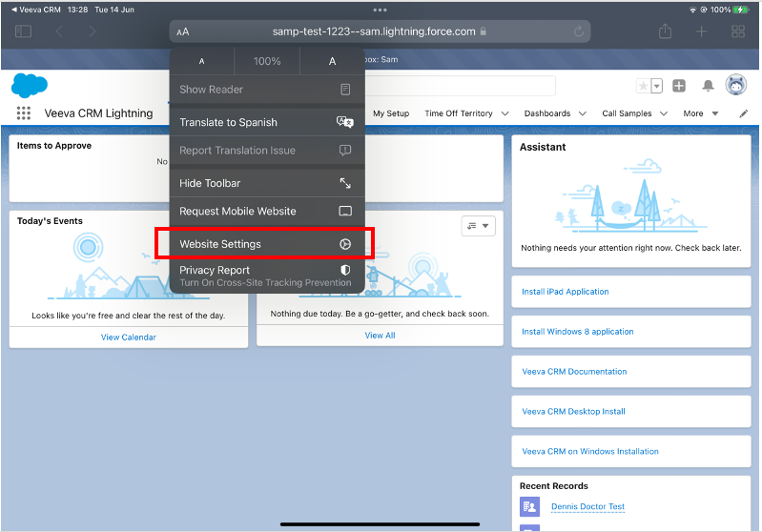This screenshot has height=532, width=762.
Task: Open the Share sheet icon
Action: [x=665, y=31]
